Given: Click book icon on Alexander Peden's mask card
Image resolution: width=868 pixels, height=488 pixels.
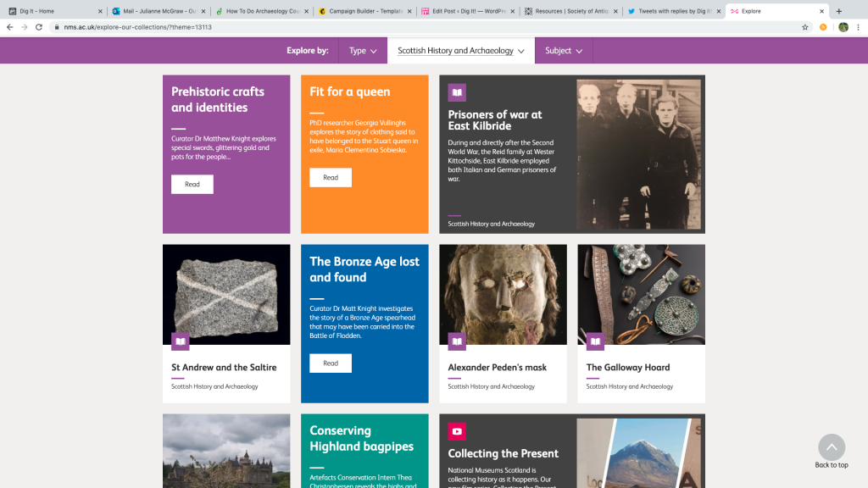Looking at the screenshot, I should [457, 341].
